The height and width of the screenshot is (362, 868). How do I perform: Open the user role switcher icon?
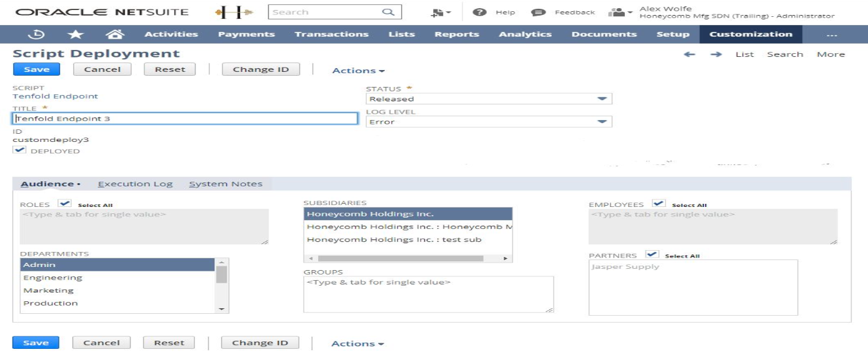[620, 13]
